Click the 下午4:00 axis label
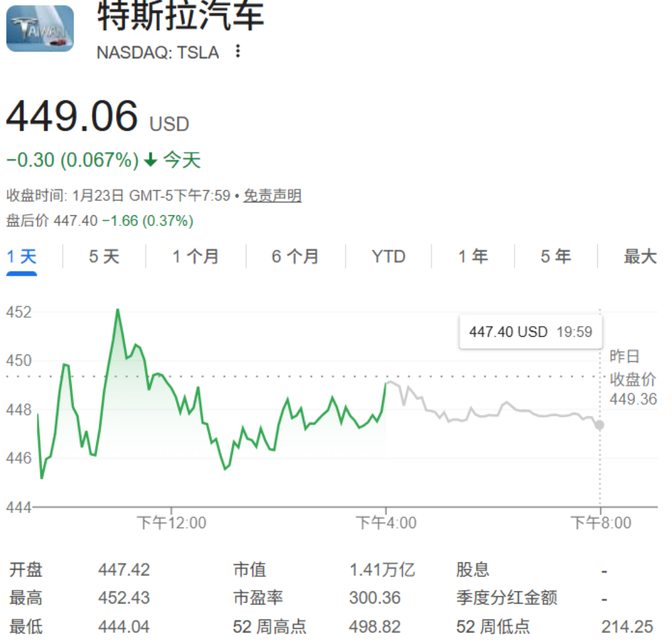 tap(386, 523)
